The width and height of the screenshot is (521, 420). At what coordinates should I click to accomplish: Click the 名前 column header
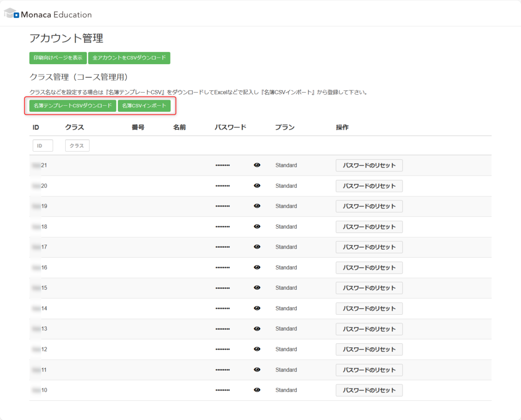[180, 127]
